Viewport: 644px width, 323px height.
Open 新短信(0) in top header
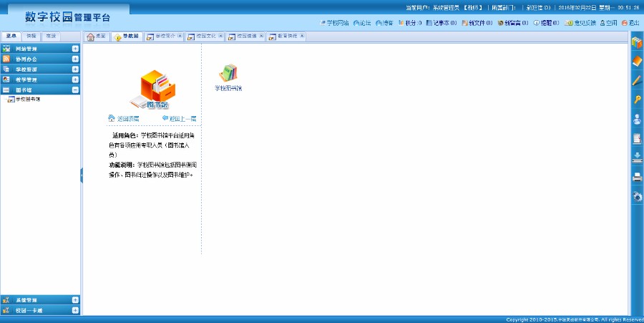(x=538, y=8)
